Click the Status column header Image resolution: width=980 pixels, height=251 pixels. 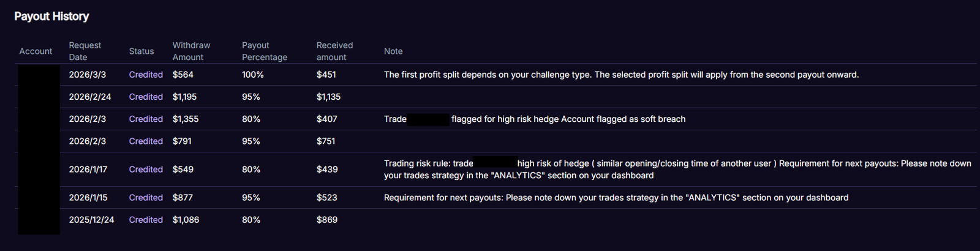(x=141, y=51)
